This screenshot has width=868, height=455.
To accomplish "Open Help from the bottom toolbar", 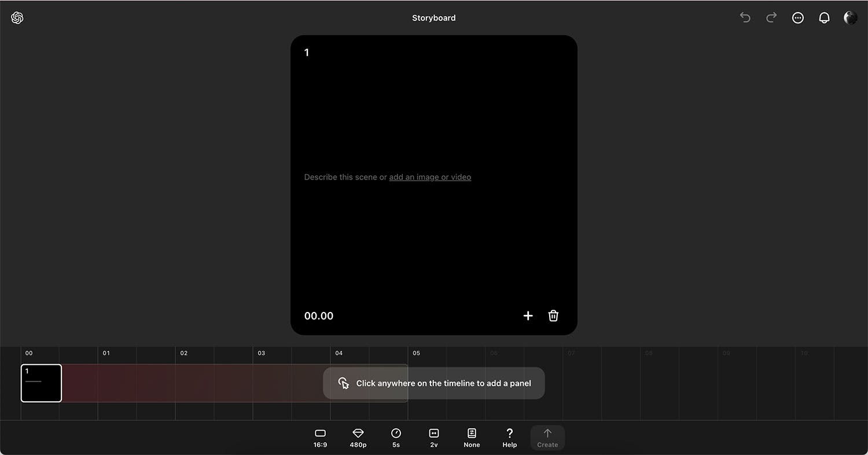I will click(509, 437).
